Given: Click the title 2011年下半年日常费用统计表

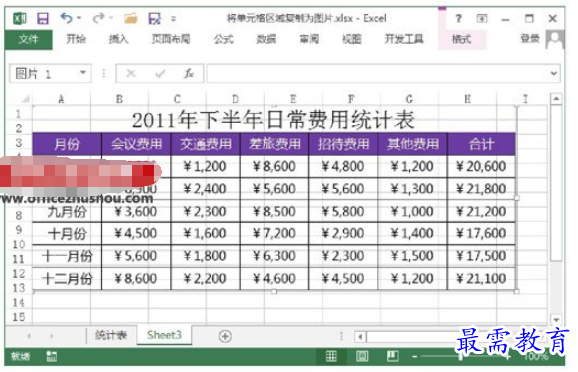Looking at the screenshot, I should tap(273, 120).
